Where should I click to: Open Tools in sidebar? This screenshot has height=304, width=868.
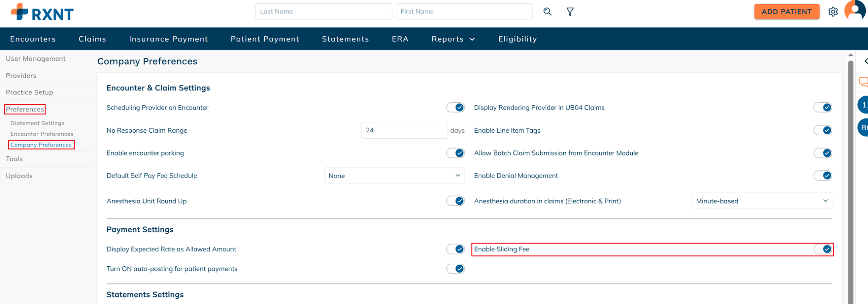(14, 159)
